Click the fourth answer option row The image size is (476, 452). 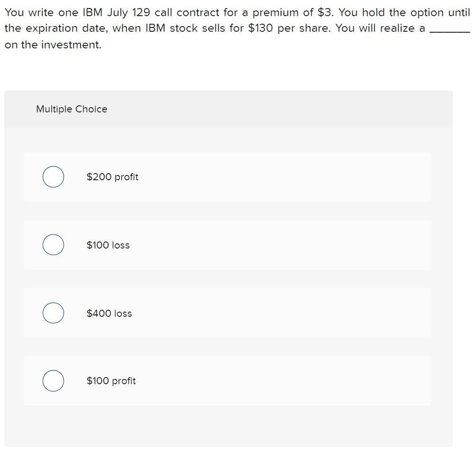point(228,380)
